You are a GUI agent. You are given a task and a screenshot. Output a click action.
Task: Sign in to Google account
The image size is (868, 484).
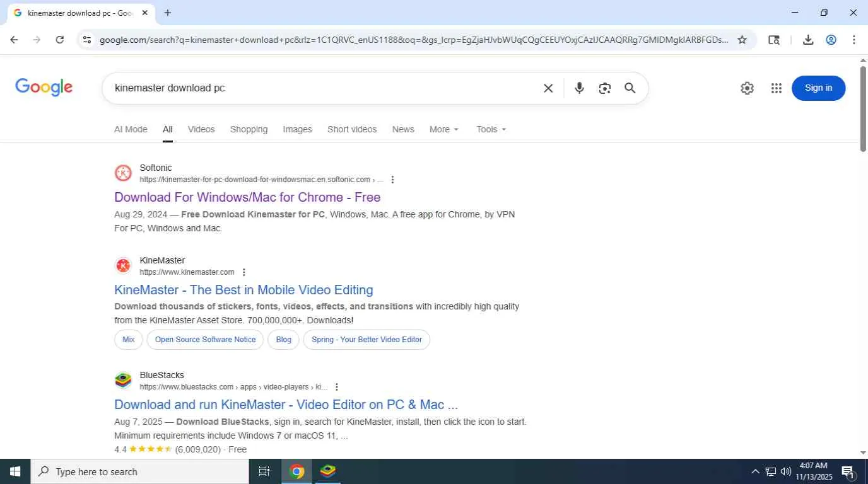pos(818,88)
